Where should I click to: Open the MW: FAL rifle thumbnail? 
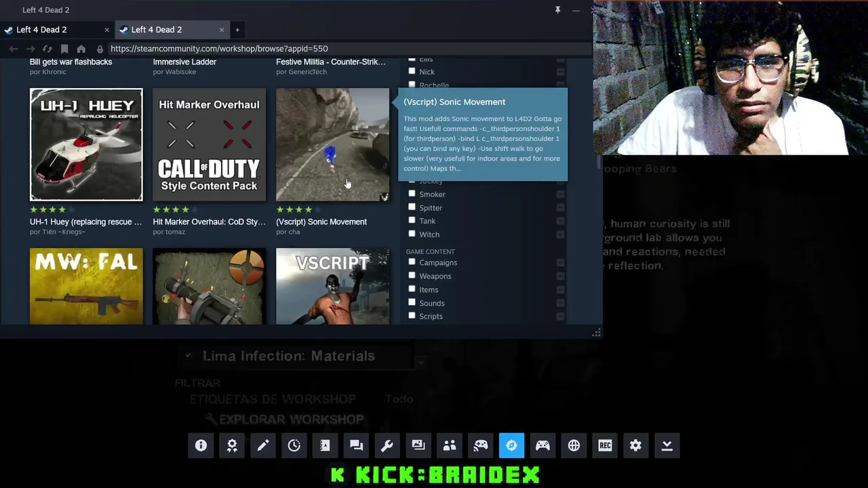click(86, 286)
